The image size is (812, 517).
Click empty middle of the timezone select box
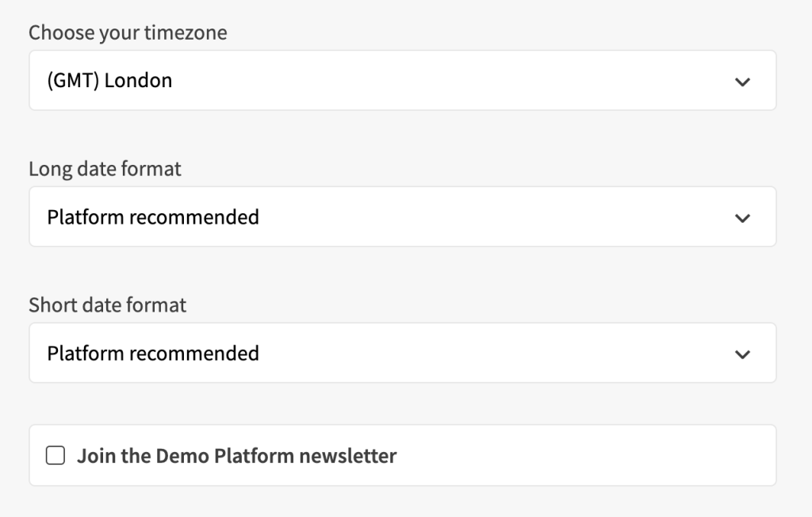click(x=444, y=81)
